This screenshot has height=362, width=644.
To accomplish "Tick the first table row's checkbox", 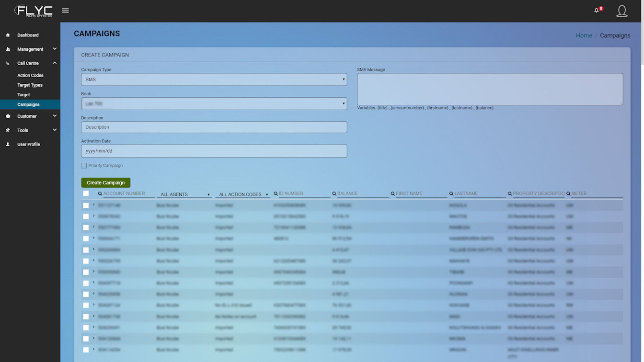I will point(86,205).
